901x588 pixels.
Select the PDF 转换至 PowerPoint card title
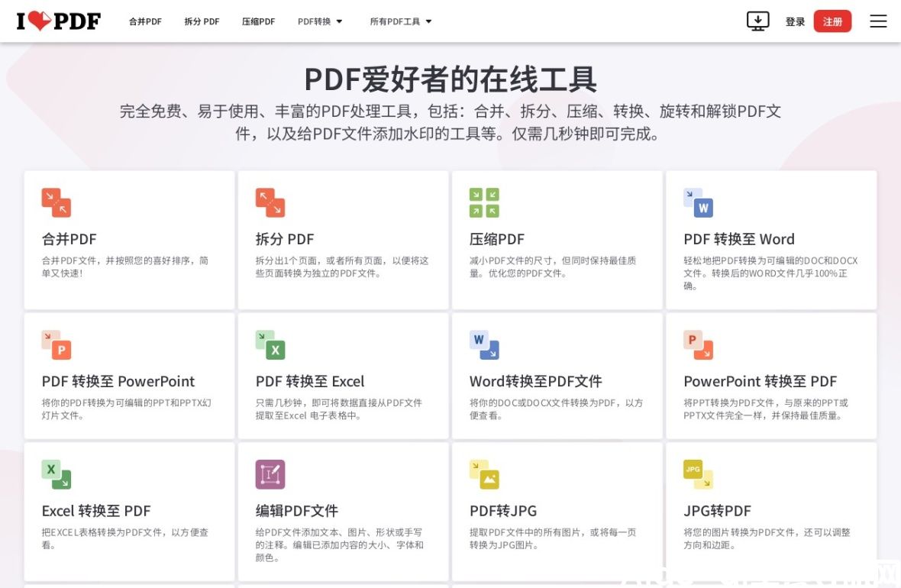(x=118, y=381)
